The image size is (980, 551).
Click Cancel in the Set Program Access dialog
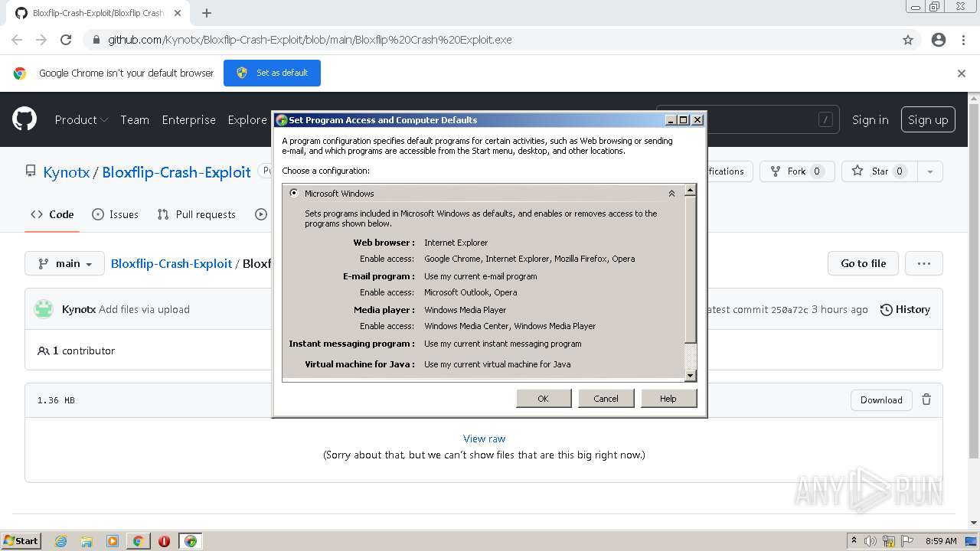point(606,399)
